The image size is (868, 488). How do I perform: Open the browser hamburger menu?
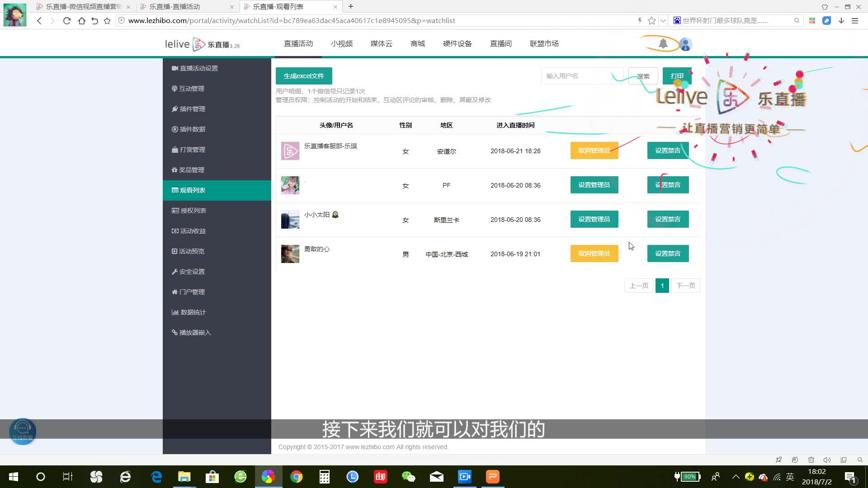(856, 20)
